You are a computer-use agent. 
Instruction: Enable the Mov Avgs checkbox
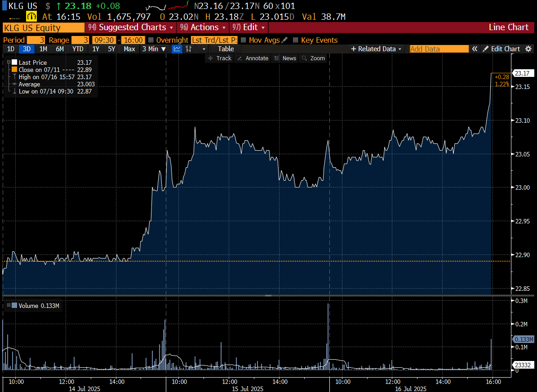click(244, 40)
